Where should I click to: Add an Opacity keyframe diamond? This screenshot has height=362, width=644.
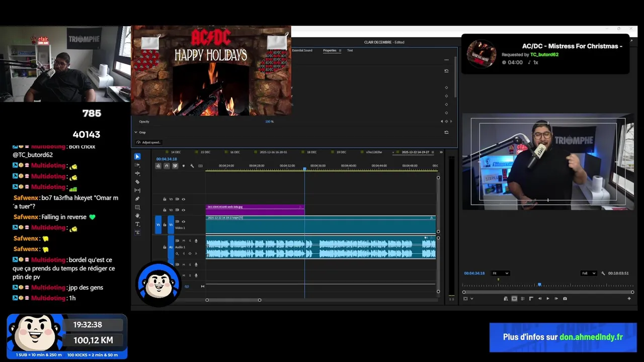point(446,121)
